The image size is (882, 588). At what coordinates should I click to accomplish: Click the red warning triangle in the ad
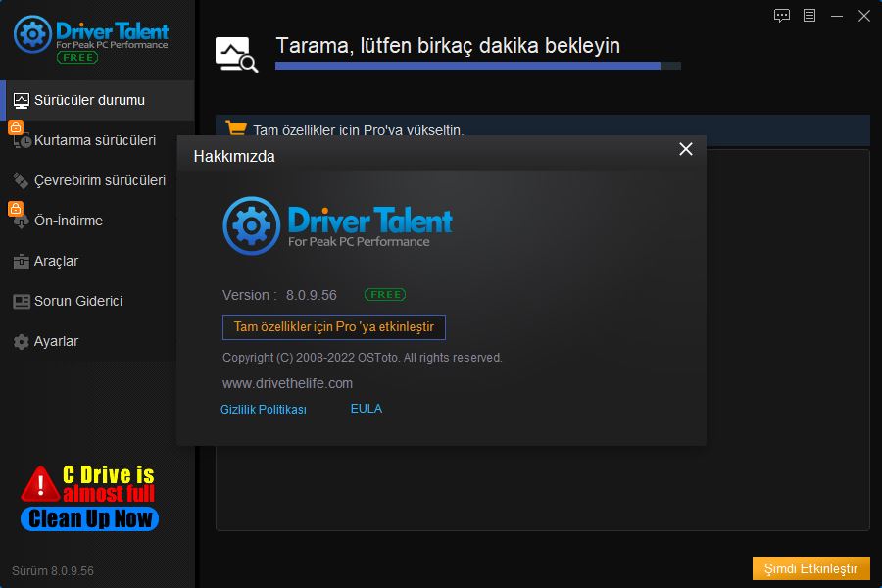[40, 484]
